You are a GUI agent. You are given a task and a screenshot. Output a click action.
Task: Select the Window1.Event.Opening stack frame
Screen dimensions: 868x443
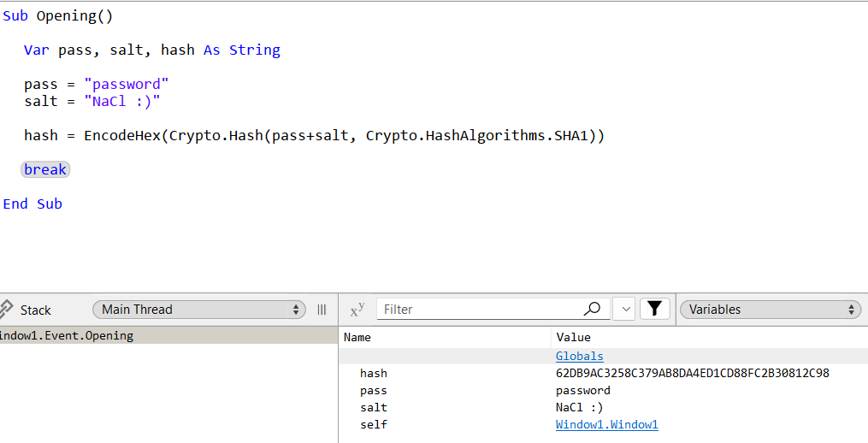pyautogui.click(x=168, y=335)
